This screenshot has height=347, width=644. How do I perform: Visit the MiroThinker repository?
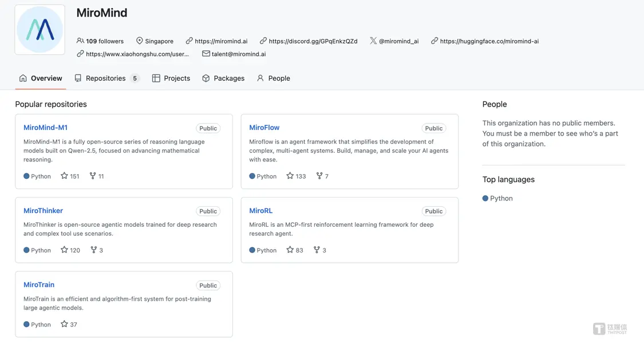click(x=43, y=211)
